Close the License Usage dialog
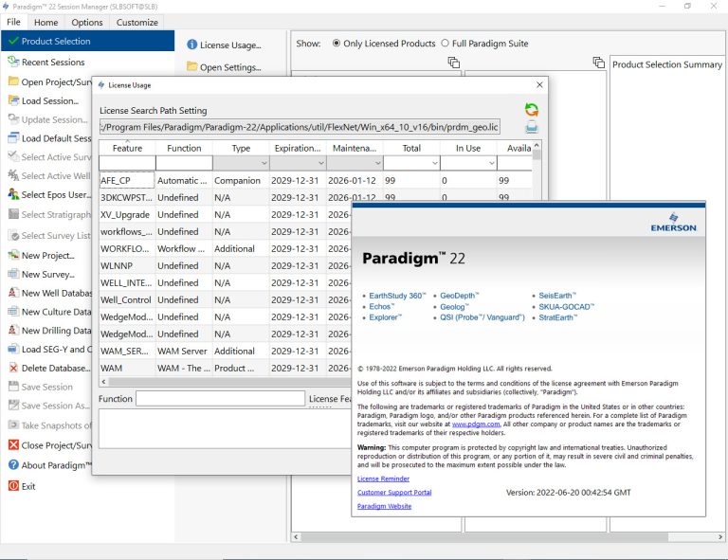The image size is (728, 560). 539,85
